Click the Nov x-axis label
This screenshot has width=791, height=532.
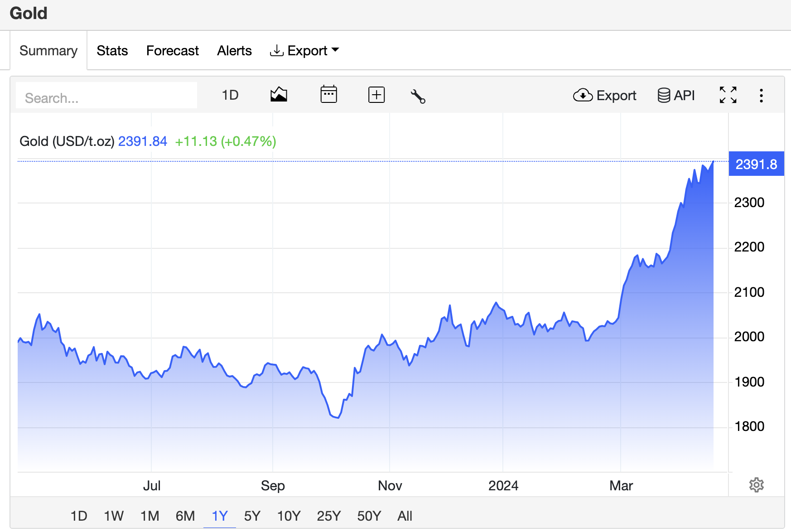(390, 485)
